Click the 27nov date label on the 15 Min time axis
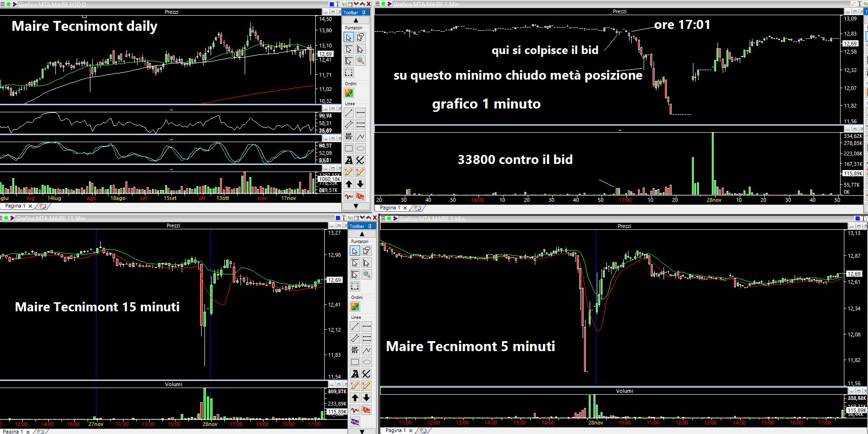This screenshot has width=868, height=434. click(x=96, y=424)
